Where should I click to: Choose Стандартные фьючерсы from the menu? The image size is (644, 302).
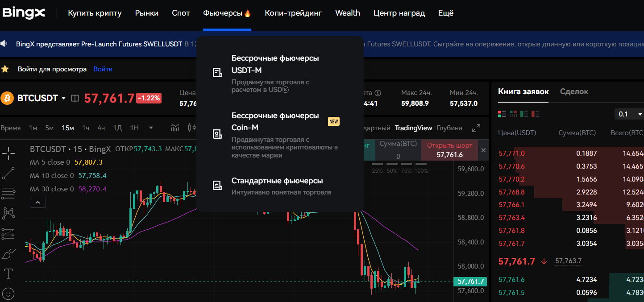[277, 181]
